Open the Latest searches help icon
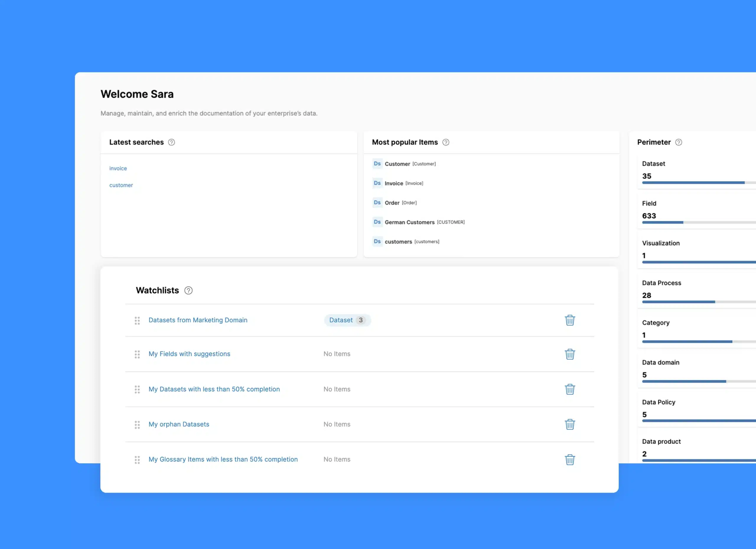 pyautogui.click(x=171, y=142)
